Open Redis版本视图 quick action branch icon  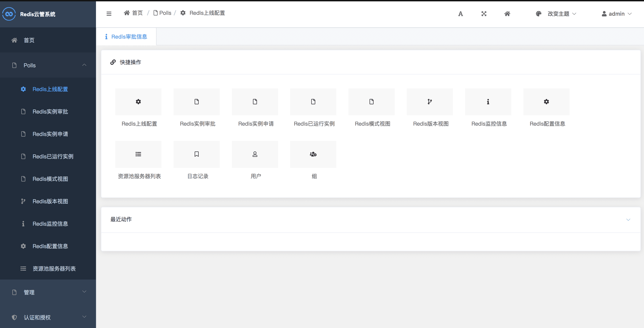pyautogui.click(x=429, y=102)
